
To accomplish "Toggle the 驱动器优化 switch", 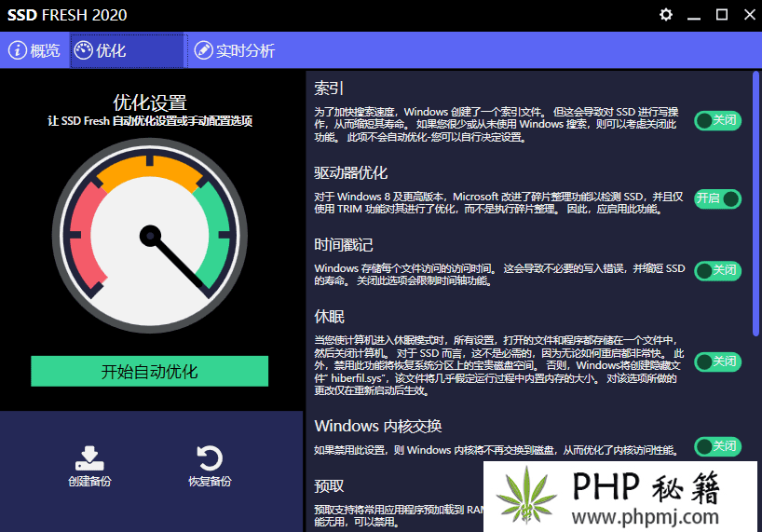I will (x=718, y=198).
